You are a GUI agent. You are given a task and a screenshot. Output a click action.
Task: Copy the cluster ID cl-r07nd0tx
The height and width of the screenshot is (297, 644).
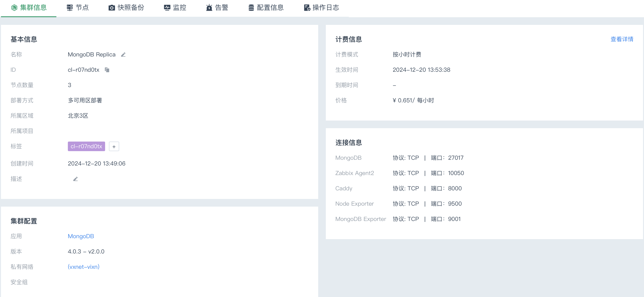tap(107, 70)
